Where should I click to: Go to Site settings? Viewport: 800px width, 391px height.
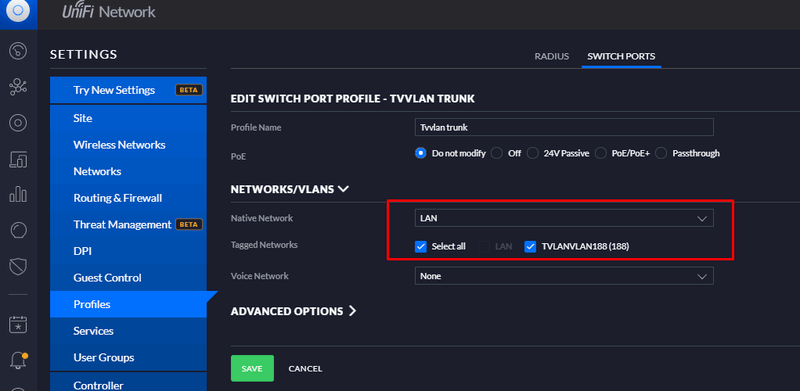coord(128,118)
